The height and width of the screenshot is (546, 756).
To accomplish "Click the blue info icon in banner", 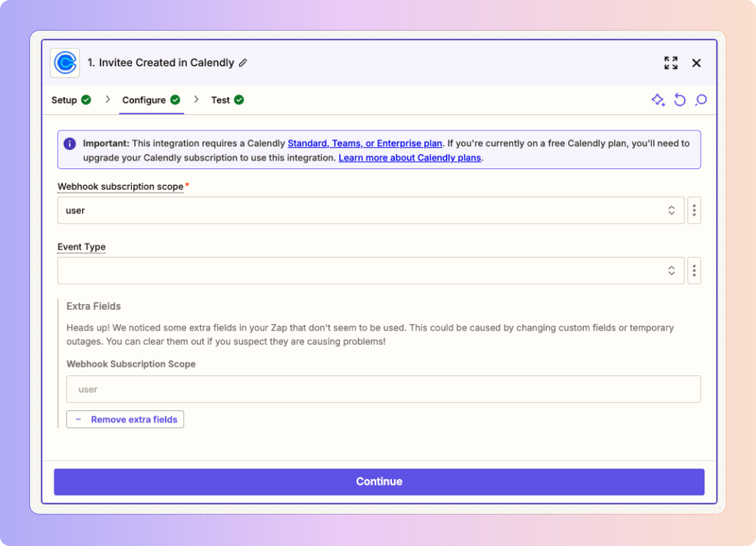I will [x=70, y=143].
